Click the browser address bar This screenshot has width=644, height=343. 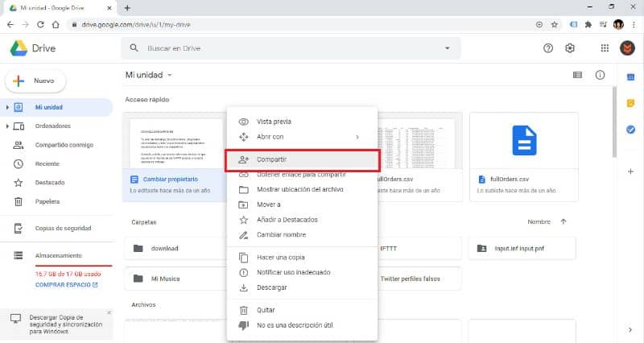pos(302,25)
